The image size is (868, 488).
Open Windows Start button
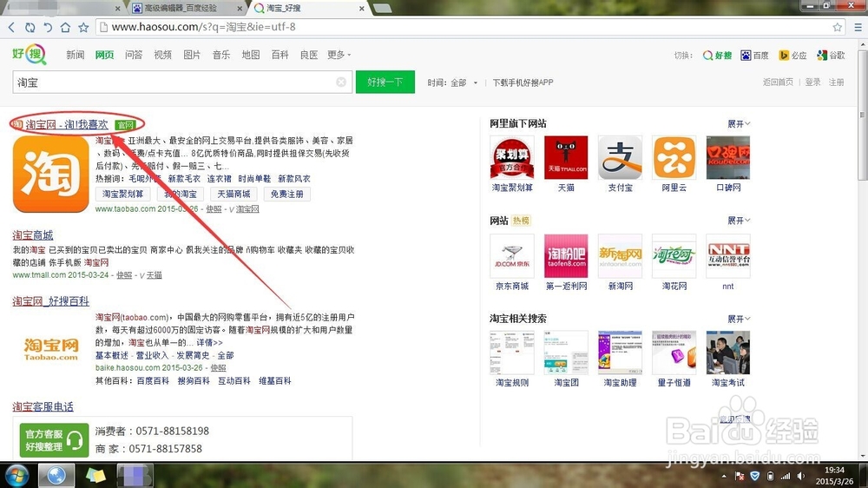pos(17,475)
